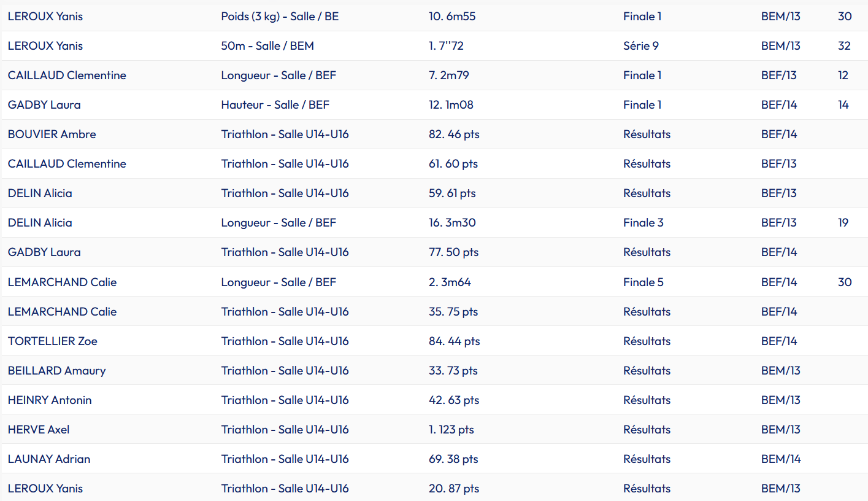View the LAUNAY Adrian athlete entry
The width and height of the screenshot is (868, 501).
coord(49,459)
